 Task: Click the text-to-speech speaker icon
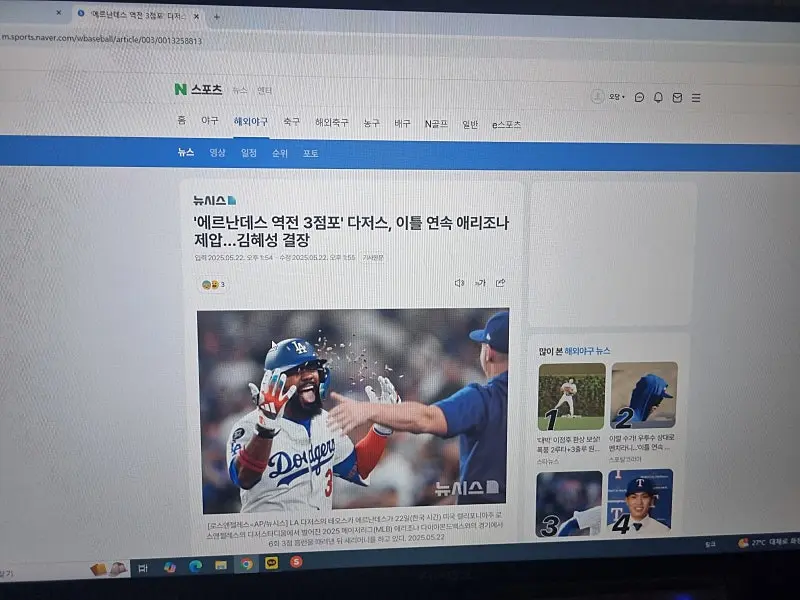pos(459,283)
